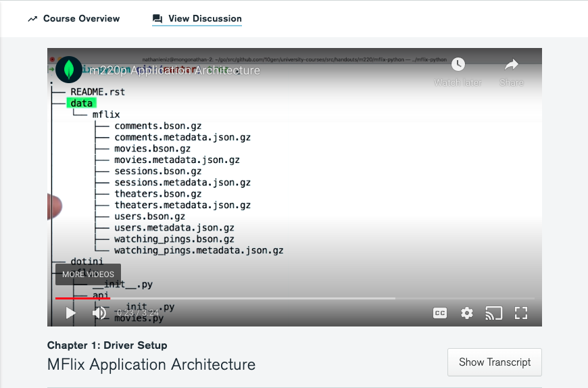Click the 0:23 / 3:24 time display
This screenshot has height=388, width=588.
click(x=138, y=313)
